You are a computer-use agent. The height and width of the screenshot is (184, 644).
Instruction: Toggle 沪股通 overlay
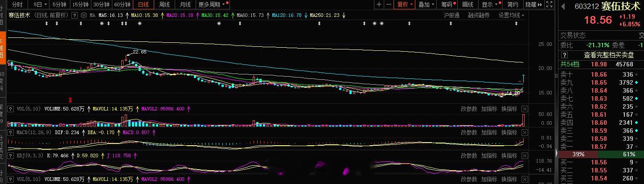tap(451, 15)
